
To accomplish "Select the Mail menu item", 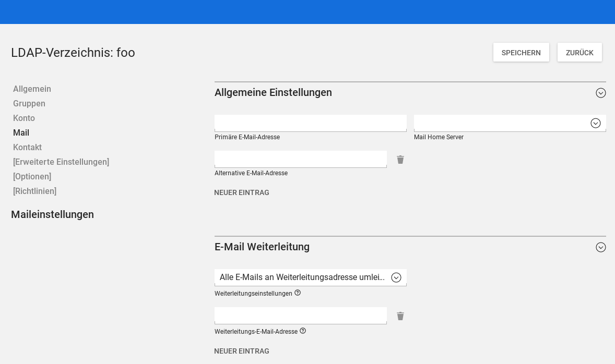I will point(21,133).
